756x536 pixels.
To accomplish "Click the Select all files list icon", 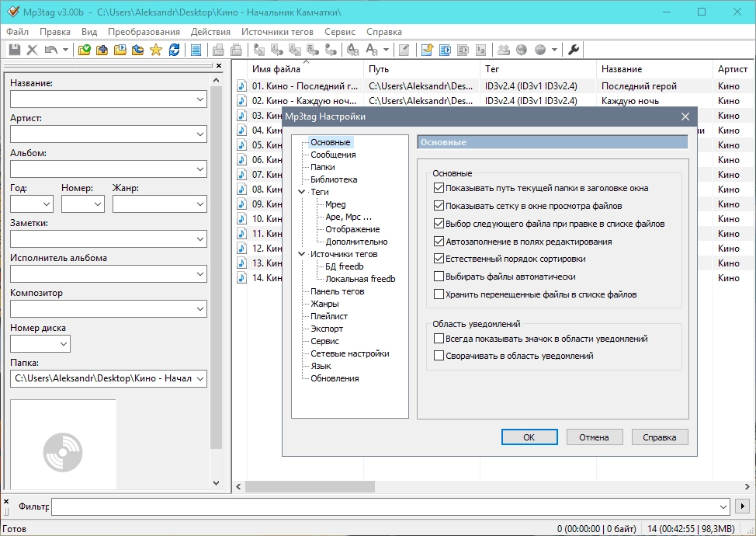I will point(196,50).
